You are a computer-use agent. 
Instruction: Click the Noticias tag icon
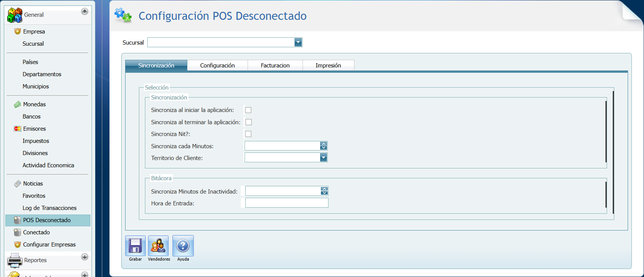(18, 184)
